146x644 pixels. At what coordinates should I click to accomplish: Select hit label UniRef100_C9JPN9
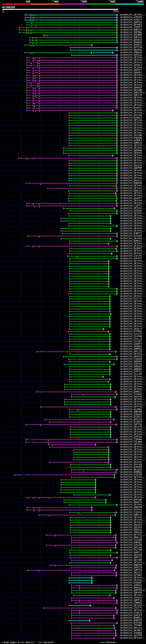[x=131, y=336]
